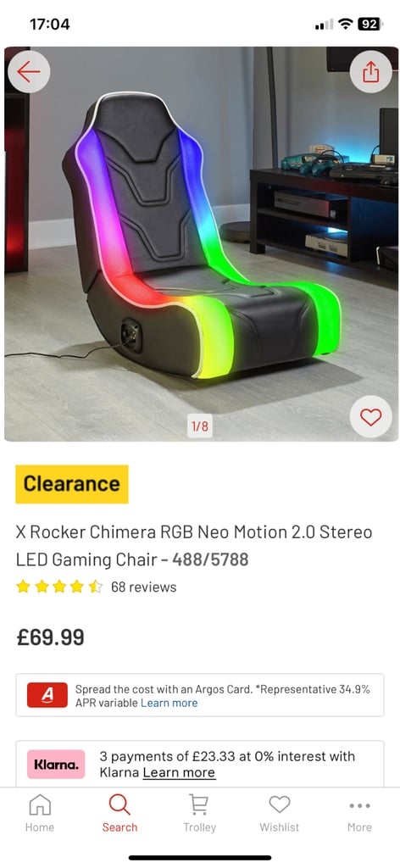Tap the £69.99 price
The width and height of the screenshot is (400, 868).
pyautogui.click(x=50, y=637)
